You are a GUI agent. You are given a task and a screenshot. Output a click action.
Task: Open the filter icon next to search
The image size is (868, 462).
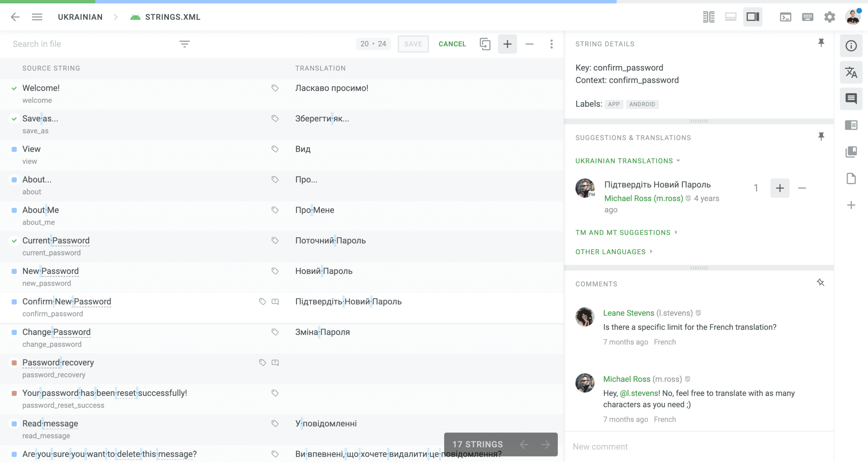tap(184, 44)
